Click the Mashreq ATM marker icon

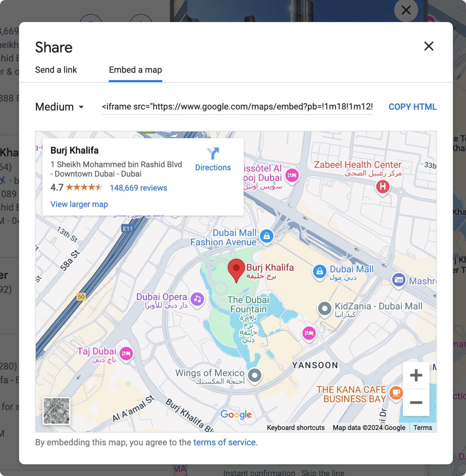click(399, 280)
